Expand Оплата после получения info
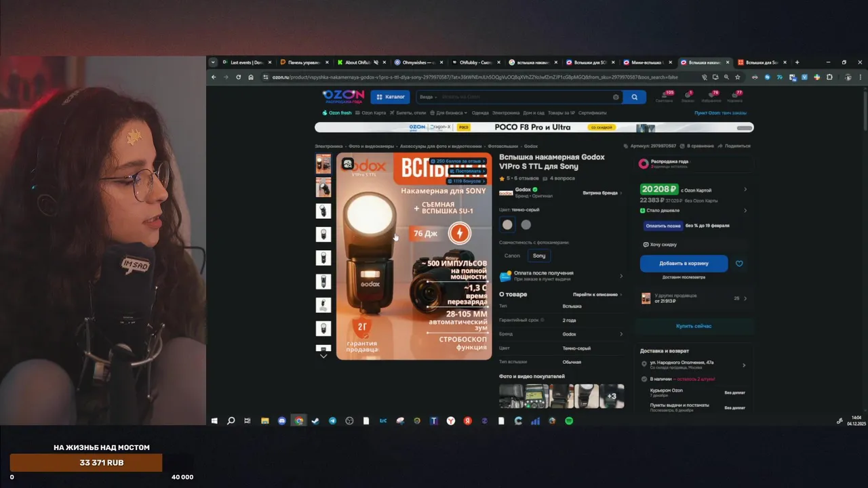The height and width of the screenshot is (488, 868). (561, 276)
